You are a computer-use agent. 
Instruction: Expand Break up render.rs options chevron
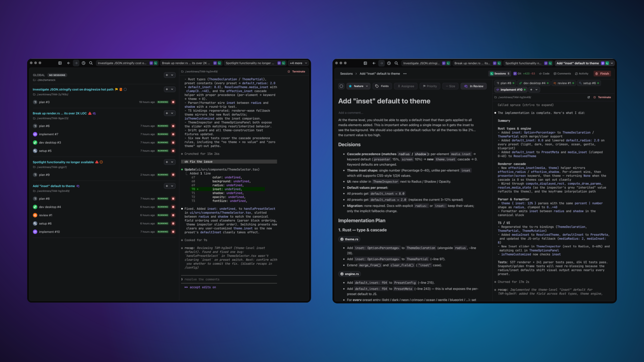pyautogui.click(x=172, y=113)
